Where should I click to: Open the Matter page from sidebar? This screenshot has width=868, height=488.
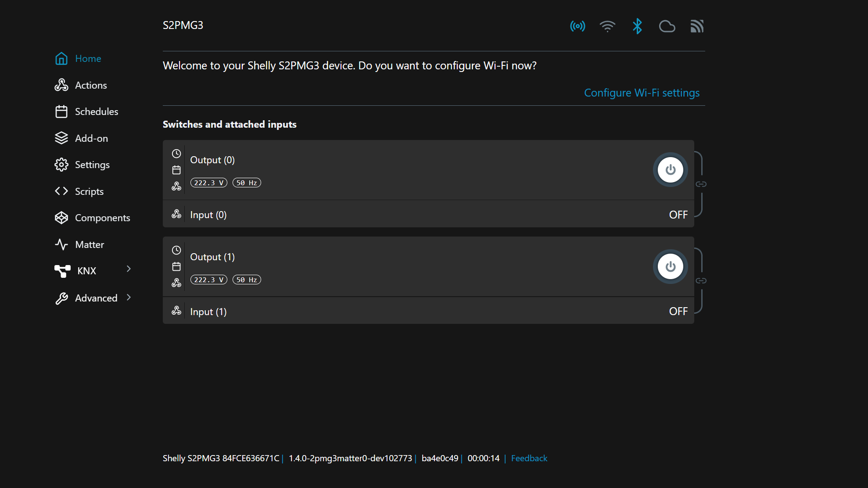[90, 244]
